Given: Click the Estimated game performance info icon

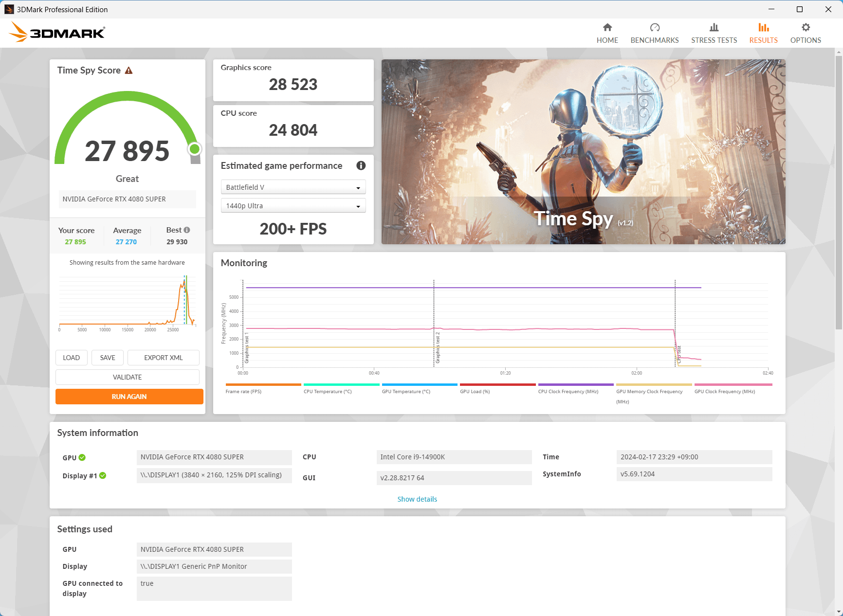Looking at the screenshot, I should [361, 165].
